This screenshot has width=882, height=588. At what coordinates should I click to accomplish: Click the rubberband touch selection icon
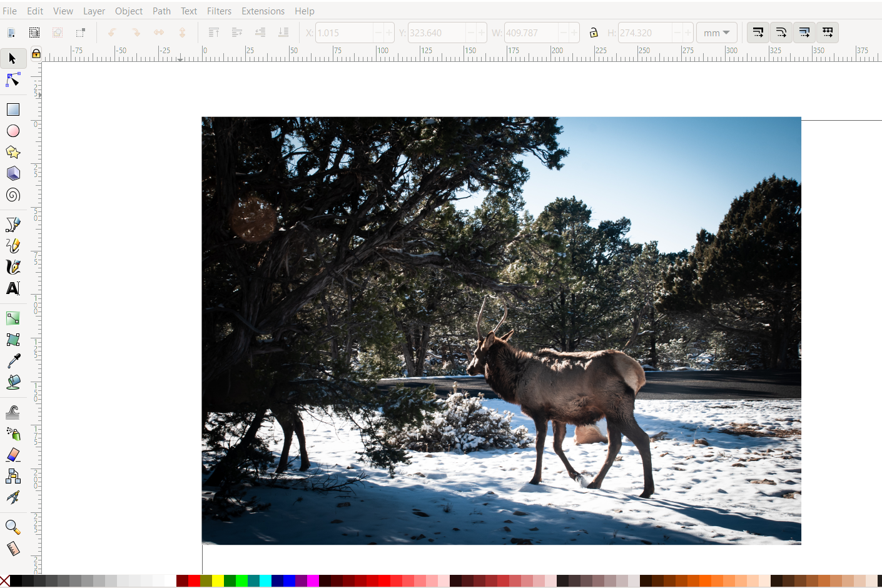click(x=81, y=33)
